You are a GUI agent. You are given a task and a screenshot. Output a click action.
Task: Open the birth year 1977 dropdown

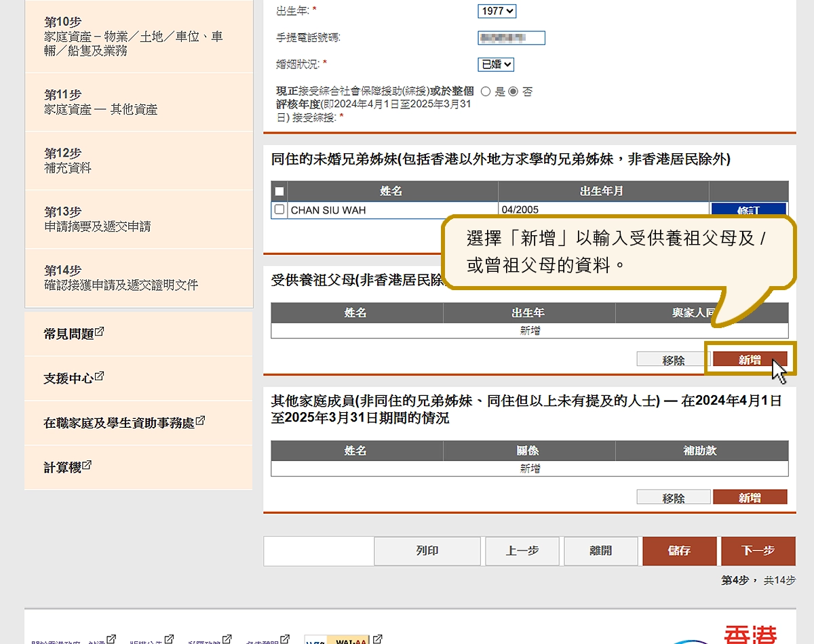tap(497, 11)
